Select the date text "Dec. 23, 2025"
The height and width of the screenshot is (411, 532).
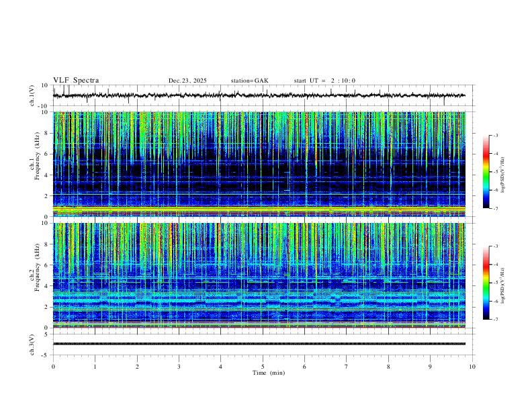click(x=187, y=81)
